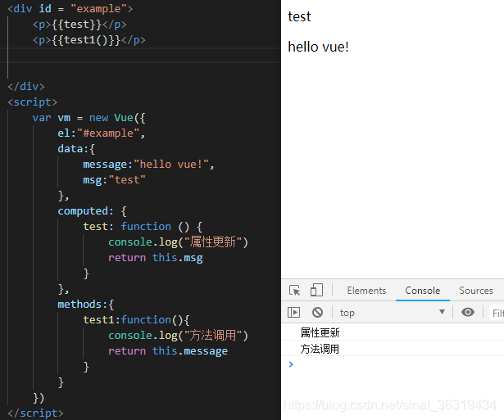Activate the DevTools inspect element picker icon
The image size is (504, 420).
pos(295,291)
